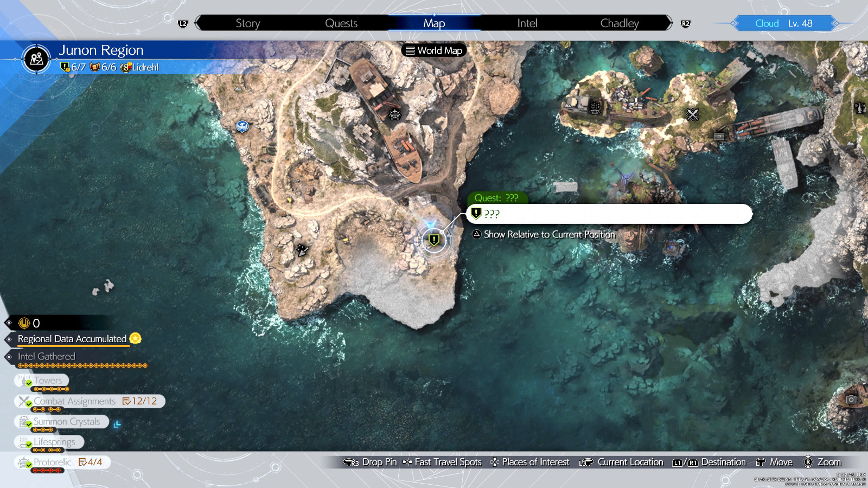The width and height of the screenshot is (868, 488).
Task: Click the crossed swords combat assignment map icon
Action: 693,114
